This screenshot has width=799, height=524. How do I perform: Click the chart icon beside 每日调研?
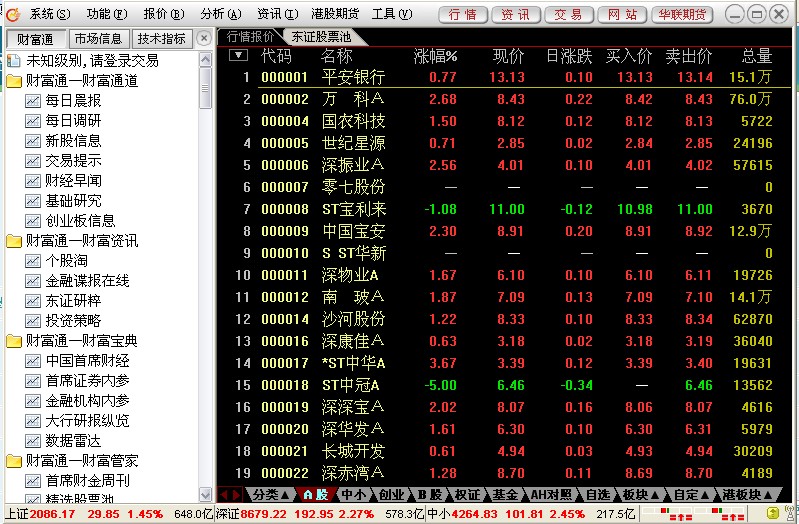33,121
